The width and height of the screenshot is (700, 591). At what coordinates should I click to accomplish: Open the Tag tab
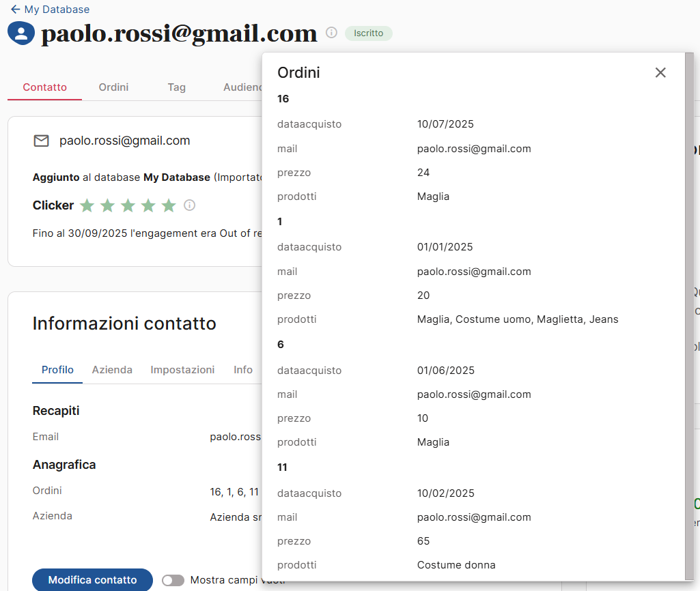point(176,87)
